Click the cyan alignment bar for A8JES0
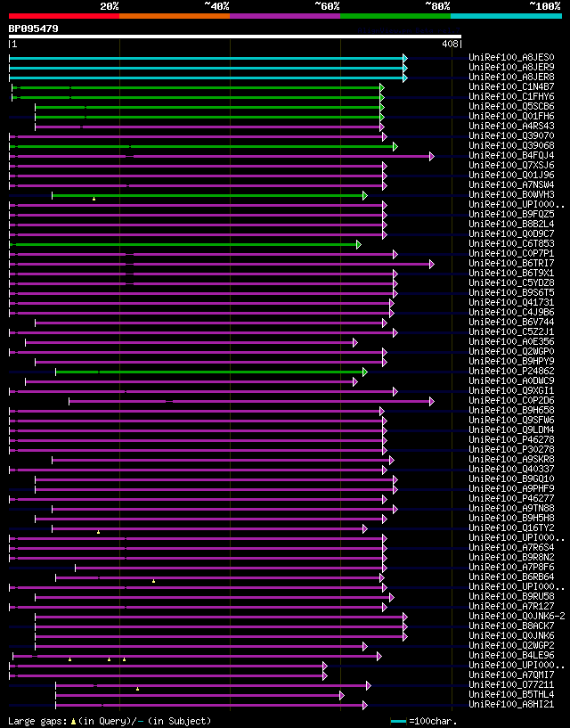 (x=208, y=58)
